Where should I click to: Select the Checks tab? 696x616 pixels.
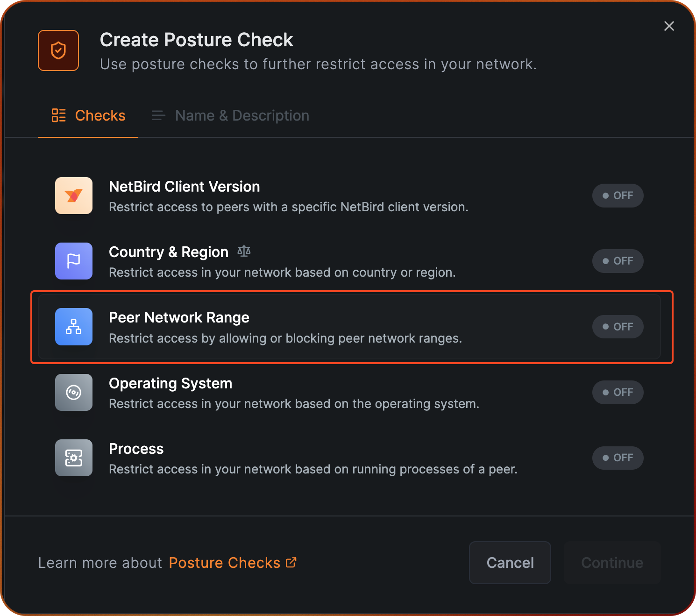(88, 115)
